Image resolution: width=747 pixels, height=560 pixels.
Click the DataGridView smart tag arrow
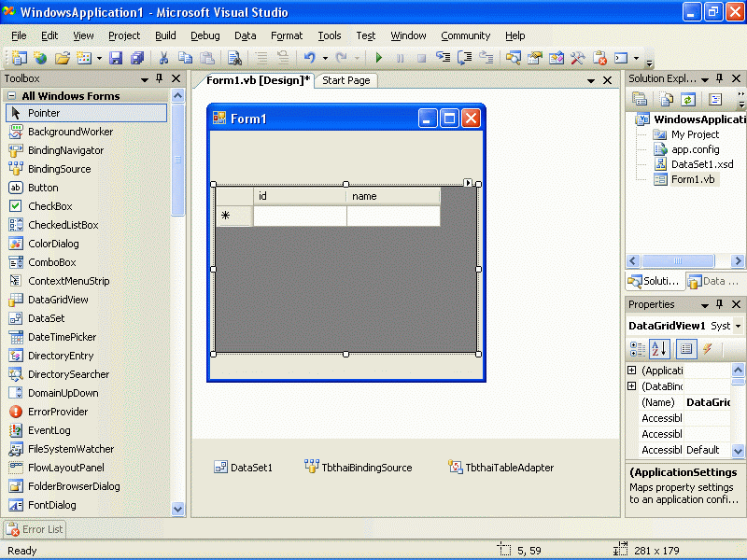coord(468,183)
